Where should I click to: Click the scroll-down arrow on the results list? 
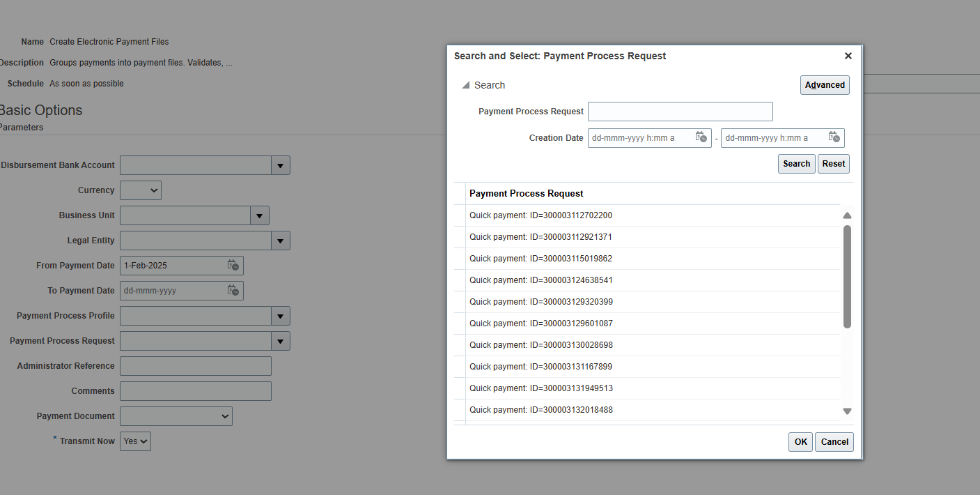point(847,411)
